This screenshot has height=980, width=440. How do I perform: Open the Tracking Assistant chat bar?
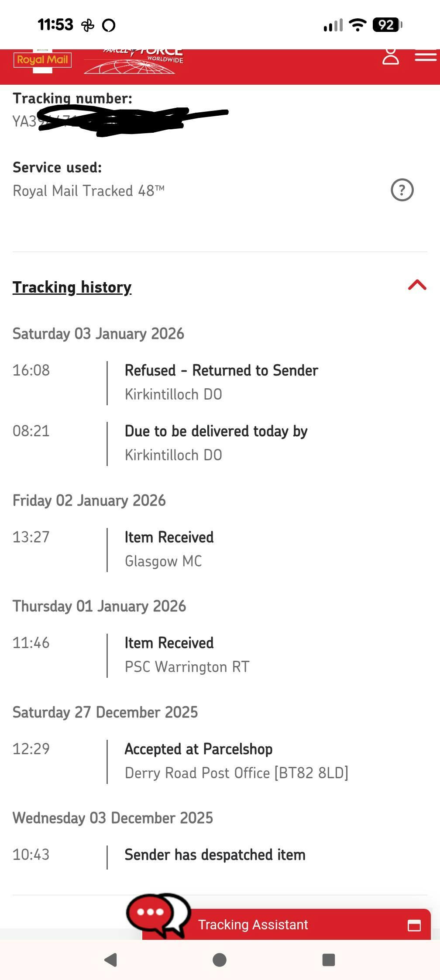253,925
